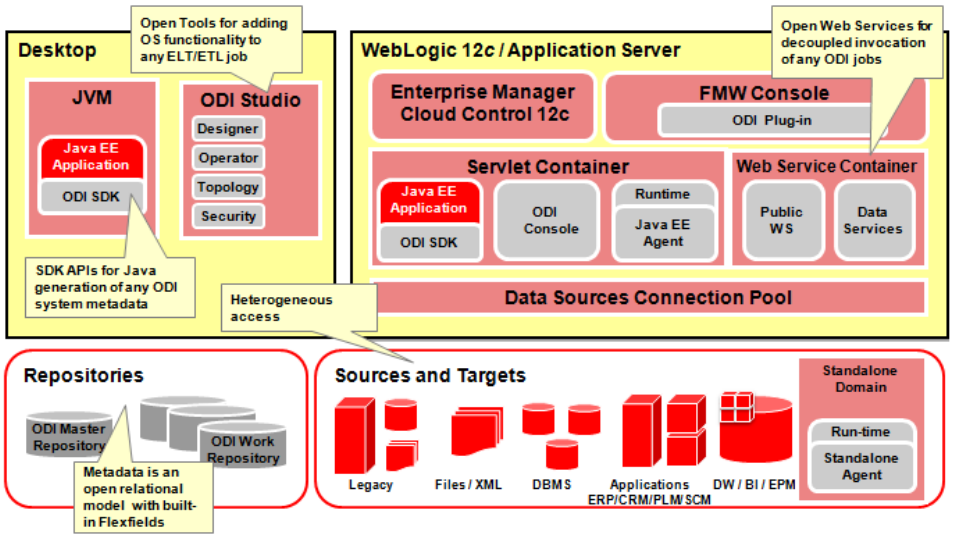Click the Legacy label text

click(x=370, y=485)
